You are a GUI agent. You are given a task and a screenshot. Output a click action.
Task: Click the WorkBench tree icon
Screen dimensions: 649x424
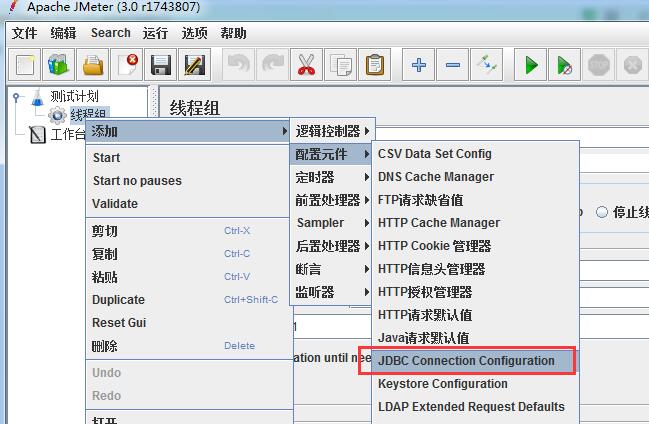[38, 135]
